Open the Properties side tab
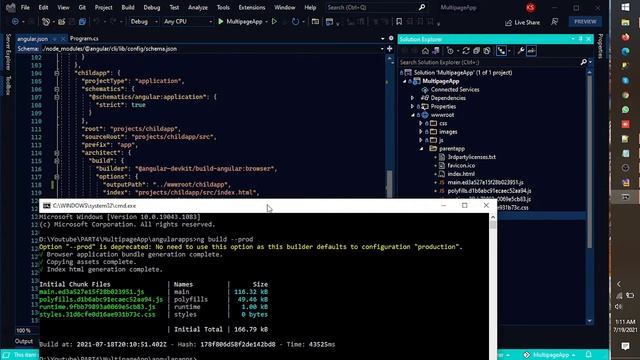Screen dimensions: 640x360 [x=600, y=46]
